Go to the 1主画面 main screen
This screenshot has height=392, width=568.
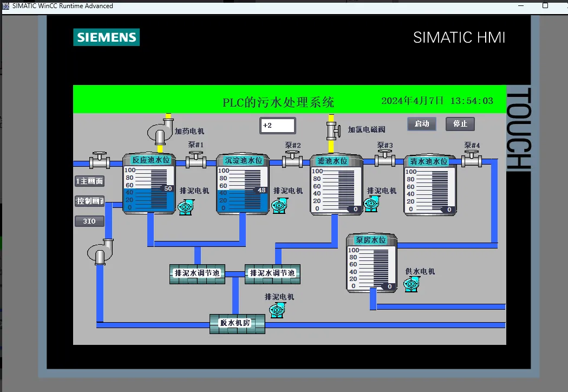tap(89, 181)
